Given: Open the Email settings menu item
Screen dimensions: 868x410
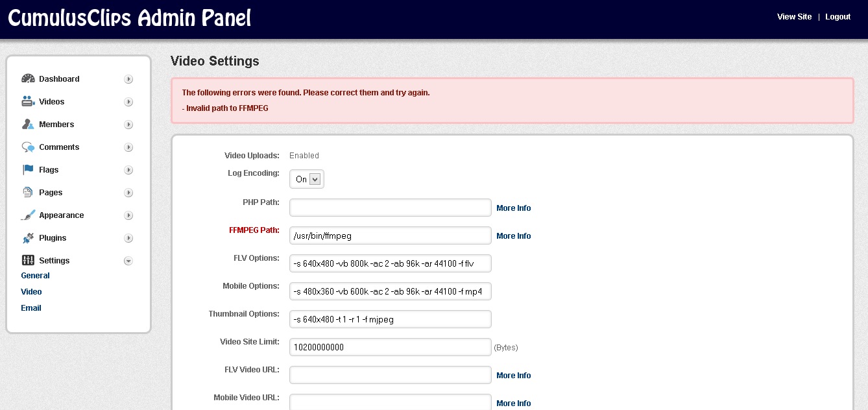Looking at the screenshot, I should click(30, 307).
